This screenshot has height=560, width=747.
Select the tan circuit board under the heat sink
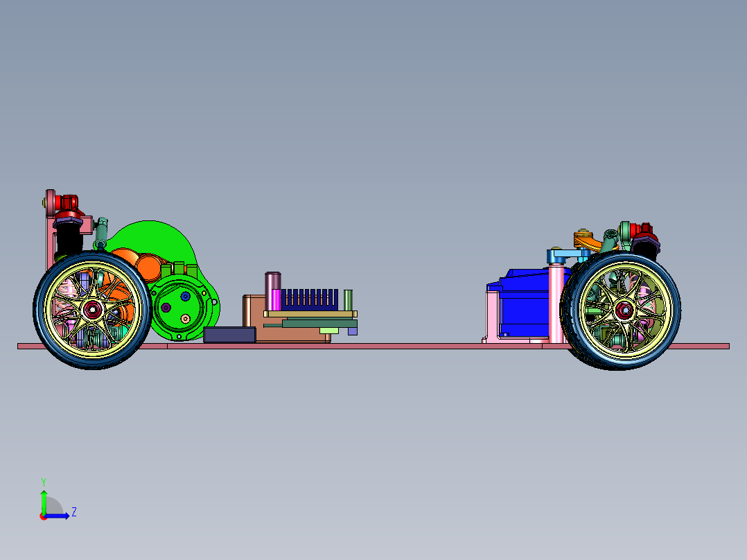pos(310,314)
